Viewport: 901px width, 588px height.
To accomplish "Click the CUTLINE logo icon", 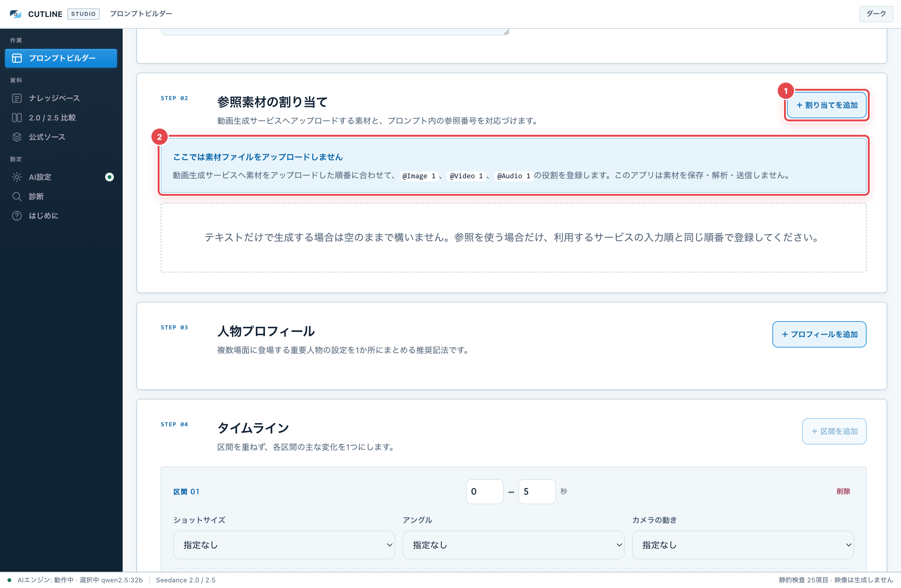I will pyautogui.click(x=16, y=14).
